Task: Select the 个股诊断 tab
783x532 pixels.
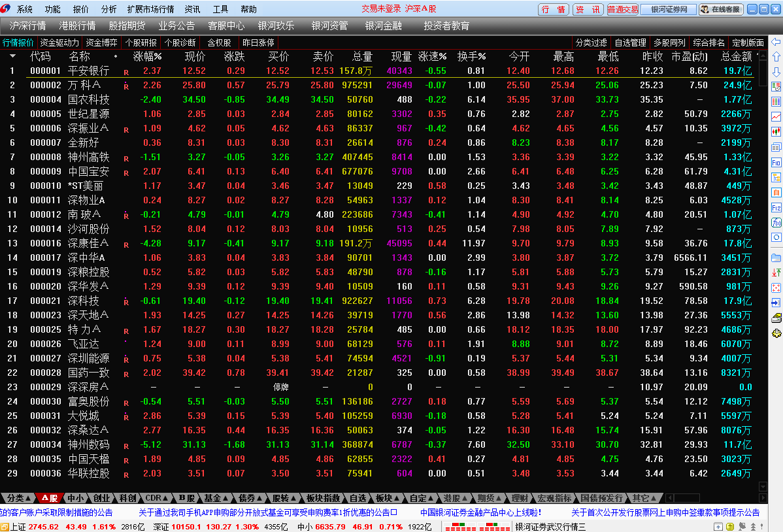Action: [180, 43]
